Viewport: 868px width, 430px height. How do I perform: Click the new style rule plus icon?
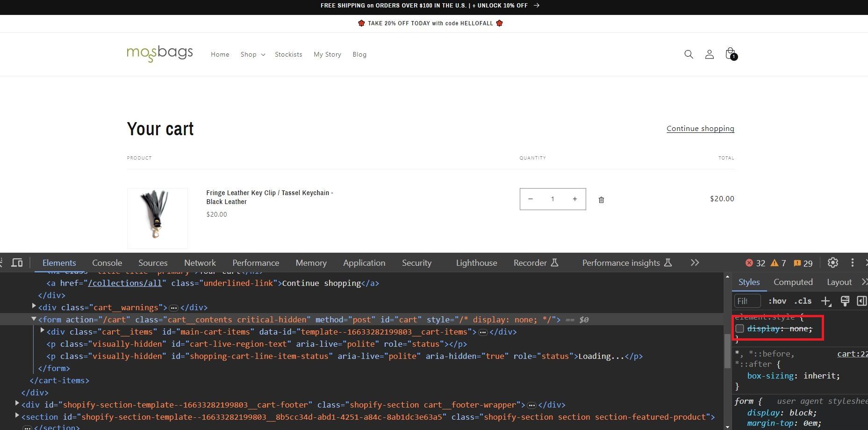coord(826,301)
